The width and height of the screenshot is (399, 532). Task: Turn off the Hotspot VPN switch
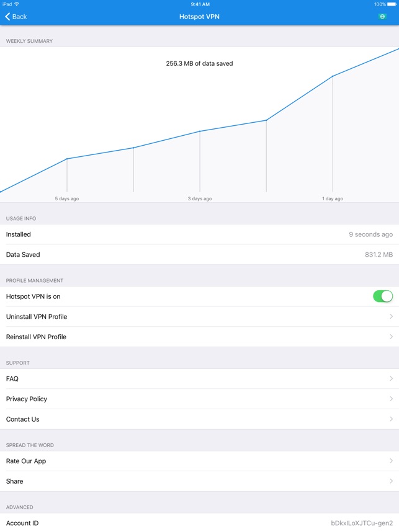point(383,296)
